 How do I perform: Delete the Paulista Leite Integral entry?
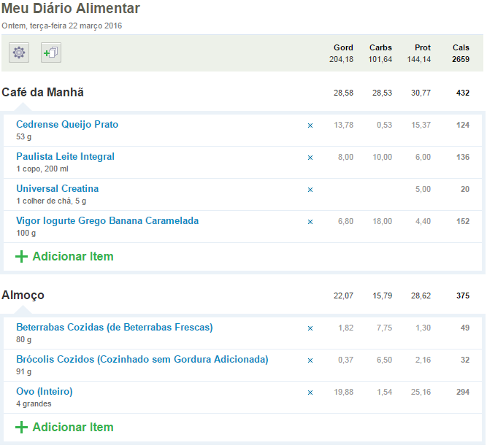point(310,158)
